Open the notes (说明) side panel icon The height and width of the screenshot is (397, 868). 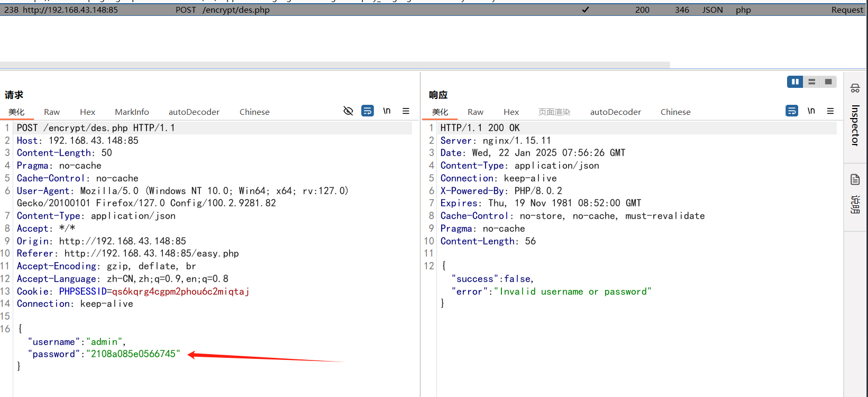[x=855, y=179]
